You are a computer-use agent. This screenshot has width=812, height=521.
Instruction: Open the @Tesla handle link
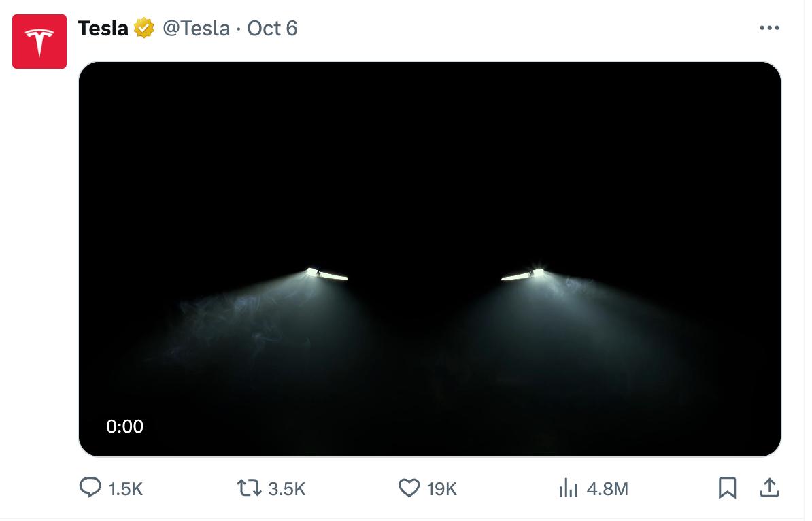tap(195, 29)
